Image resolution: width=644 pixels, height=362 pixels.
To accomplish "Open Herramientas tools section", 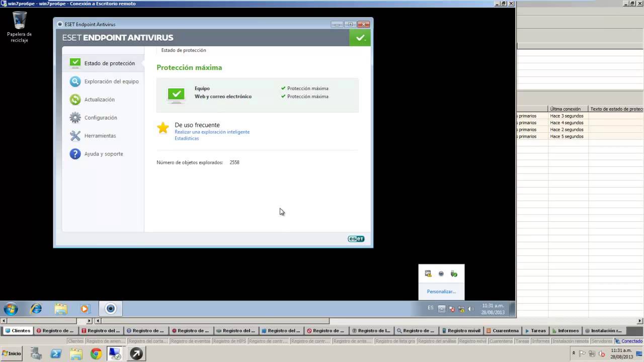I will [x=93, y=136].
